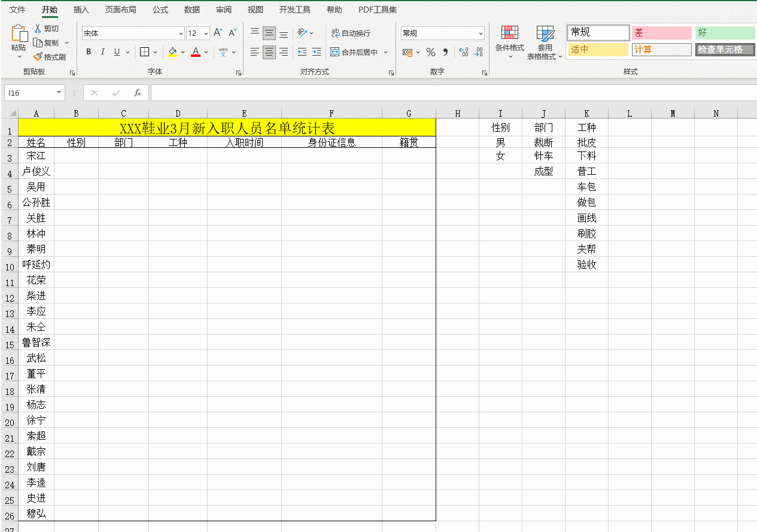Switch to the 数据 (Data) tab
757x532 pixels.
point(192,10)
